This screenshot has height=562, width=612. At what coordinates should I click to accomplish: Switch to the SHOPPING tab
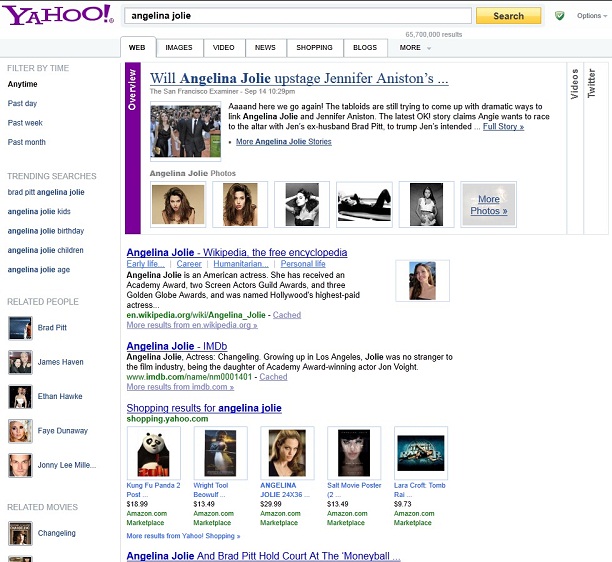click(x=314, y=48)
